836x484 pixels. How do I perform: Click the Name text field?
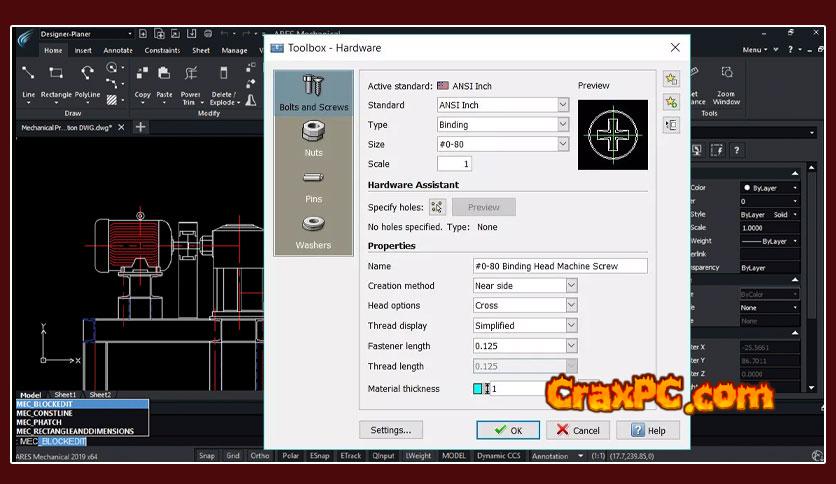pos(560,266)
